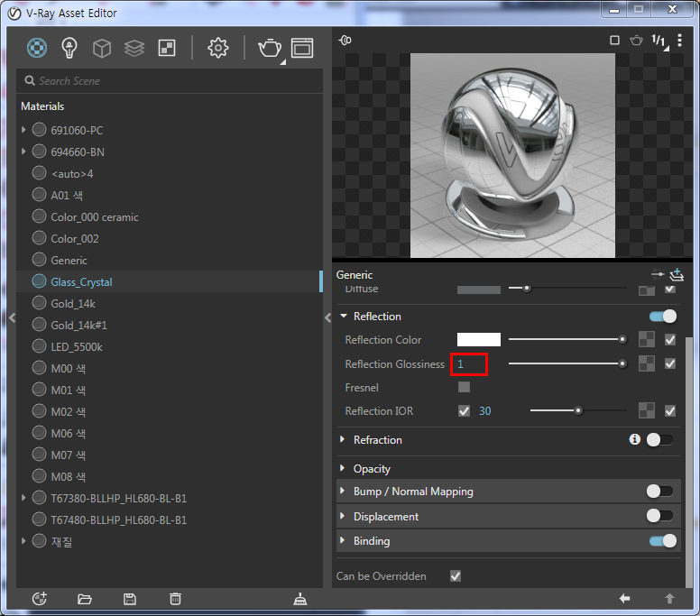Click the Create Asset plus icon

coord(40,599)
